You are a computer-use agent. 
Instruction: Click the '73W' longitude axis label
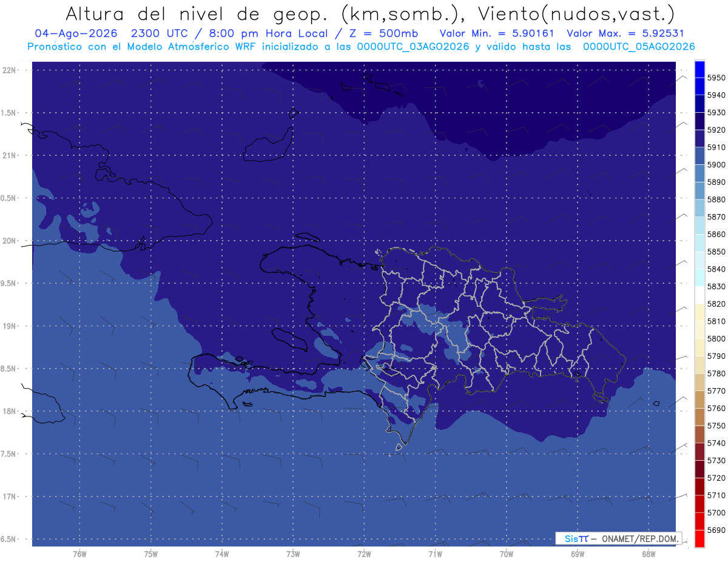click(x=292, y=554)
